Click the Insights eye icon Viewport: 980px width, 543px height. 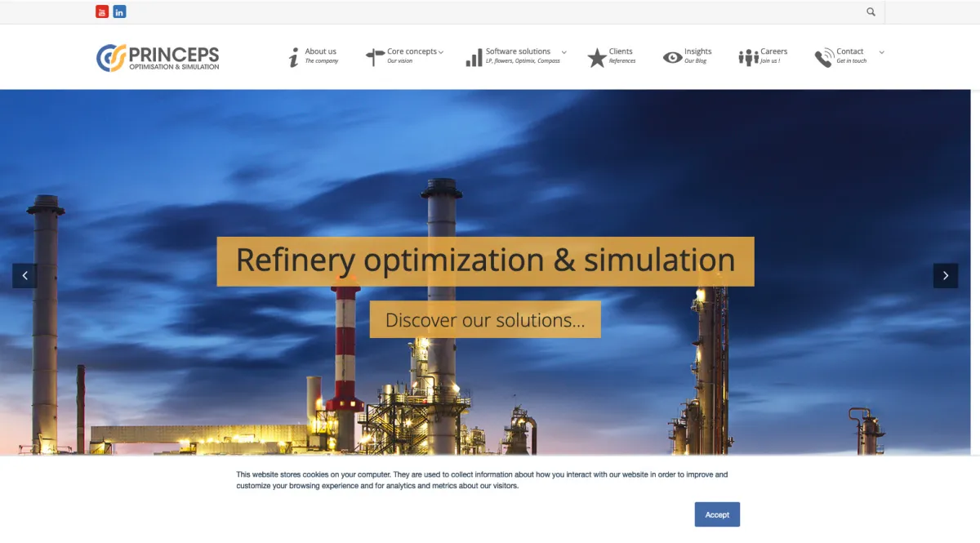point(672,57)
